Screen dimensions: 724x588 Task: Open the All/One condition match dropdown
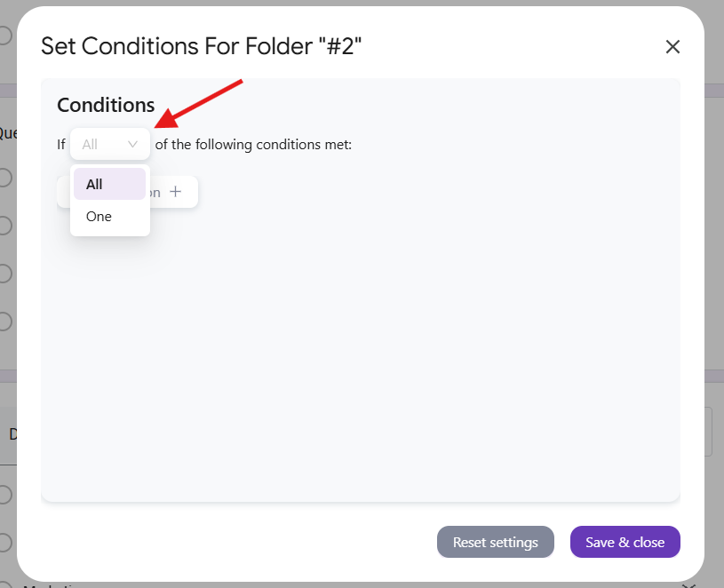pos(109,144)
